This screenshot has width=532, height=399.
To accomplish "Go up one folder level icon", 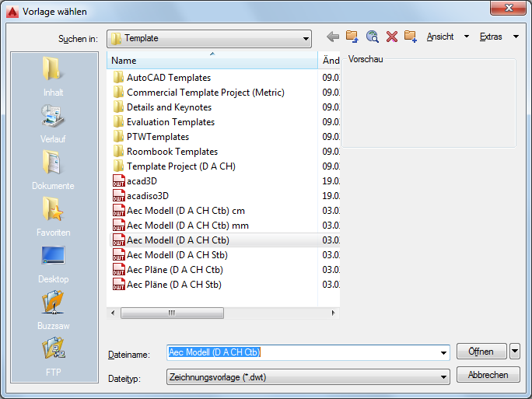I will coord(352,37).
